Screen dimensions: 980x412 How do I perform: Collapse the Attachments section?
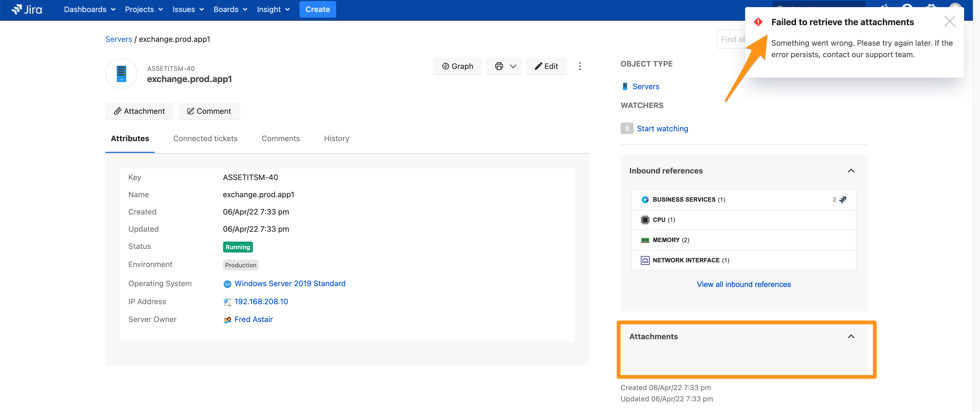[x=851, y=336]
